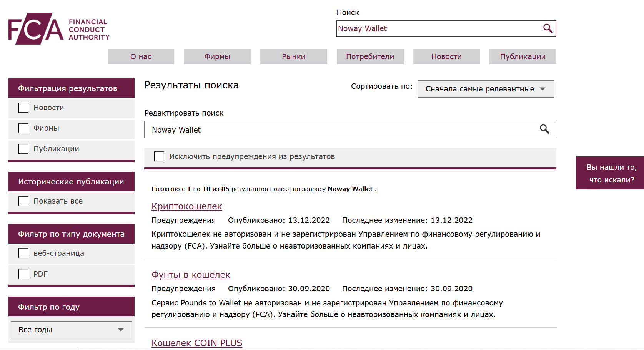Enable the Фирмы filter checkbox
Image resolution: width=644 pixels, height=350 pixels.
coord(23,128)
